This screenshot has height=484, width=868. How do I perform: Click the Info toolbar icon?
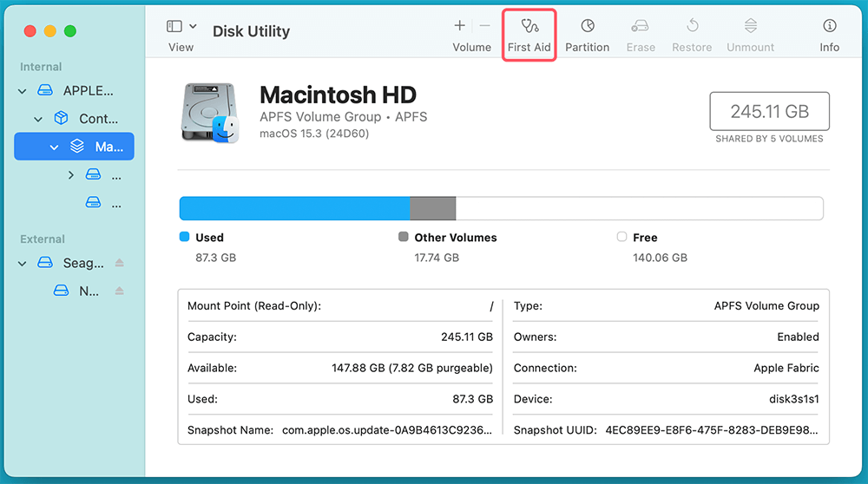[x=829, y=35]
